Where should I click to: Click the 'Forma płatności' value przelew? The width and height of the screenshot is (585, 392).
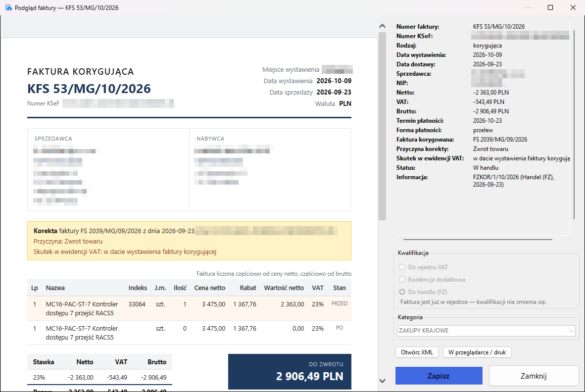click(x=483, y=130)
